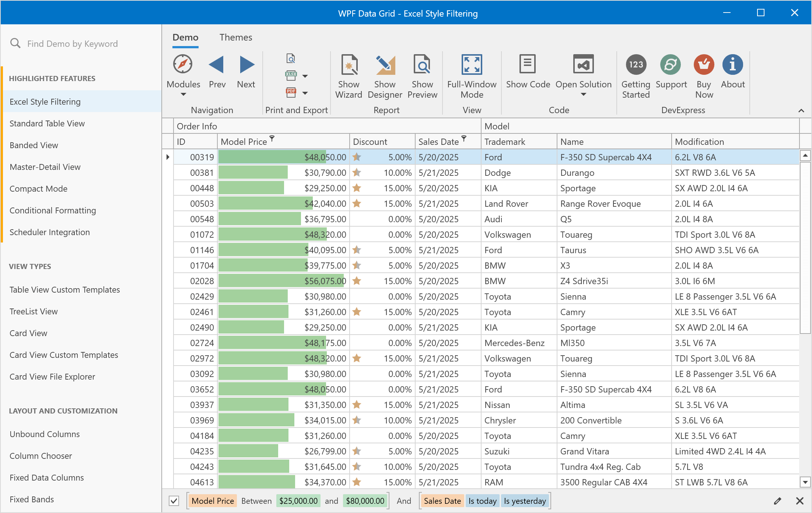Open the About dialog
This screenshot has height=513, width=812.
click(732, 64)
